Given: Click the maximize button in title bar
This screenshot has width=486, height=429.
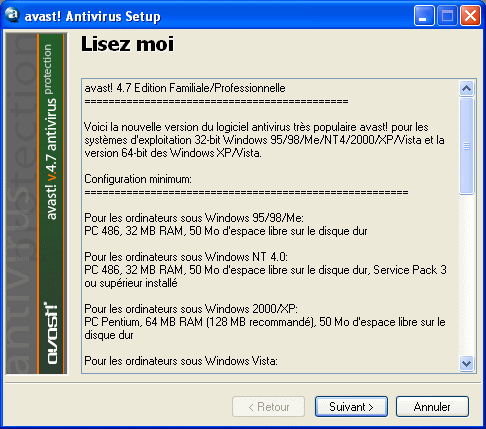Looking at the screenshot, I should (x=447, y=16).
